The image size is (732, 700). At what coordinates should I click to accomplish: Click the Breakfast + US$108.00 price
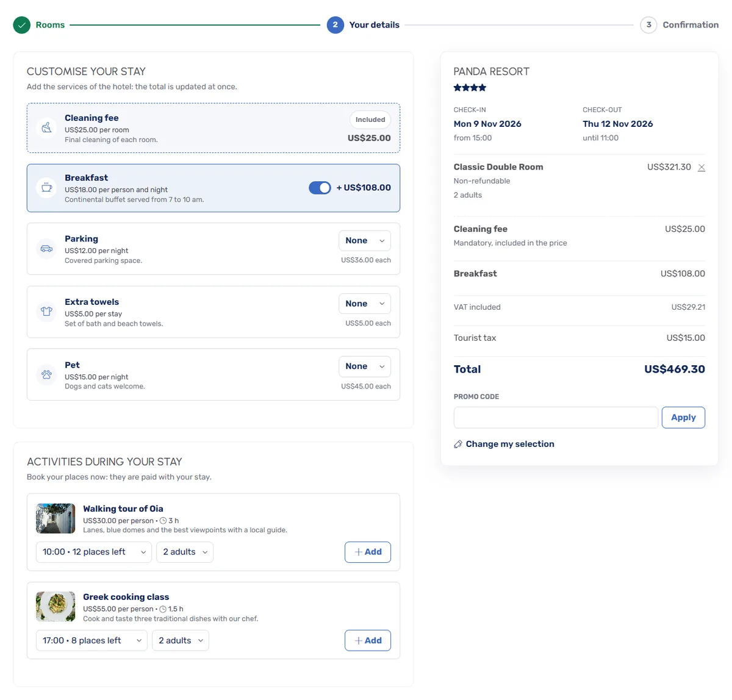364,188
